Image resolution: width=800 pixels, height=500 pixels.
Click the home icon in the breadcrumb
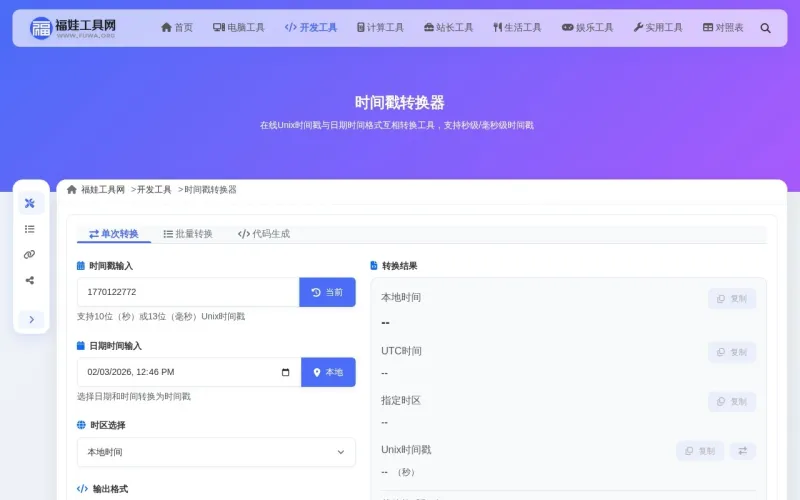click(71, 190)
